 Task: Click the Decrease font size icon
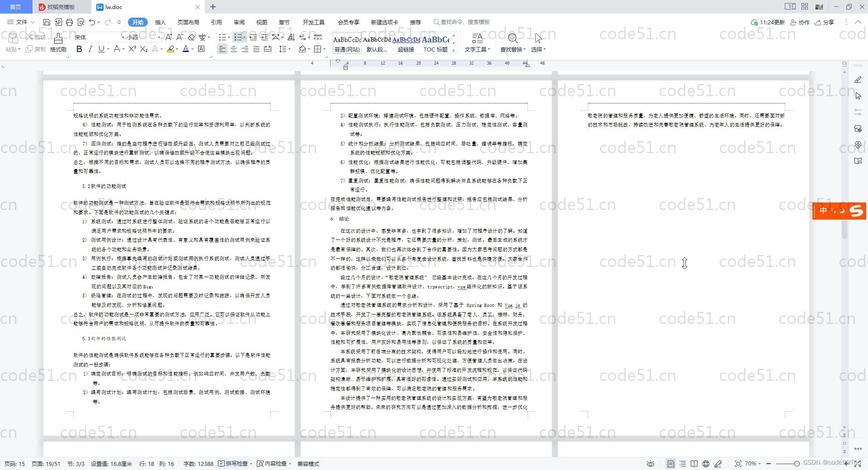[179, 37]
